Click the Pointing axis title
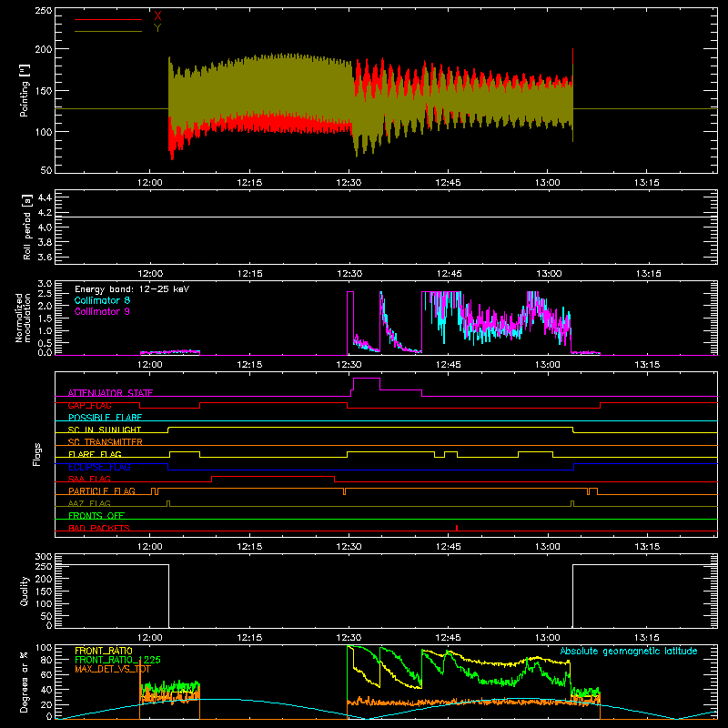728x728 pixels. click(x=25, y=90)
